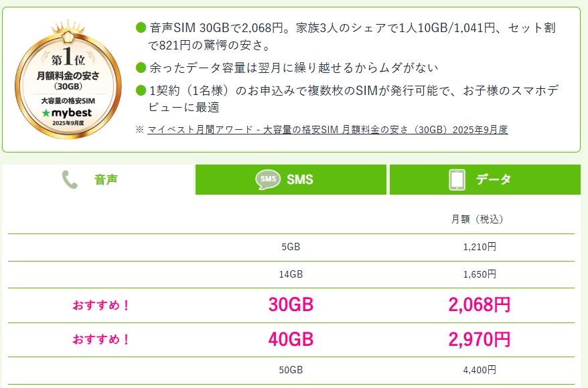The height and width of the screenshot is (388, 588).
Task: Switch to the 音声 tab label
Action: [106, 180]
